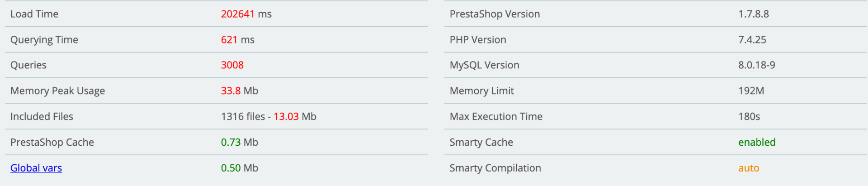Click the 0.50 Mb global vars value
868x186 pixels.
239,168
